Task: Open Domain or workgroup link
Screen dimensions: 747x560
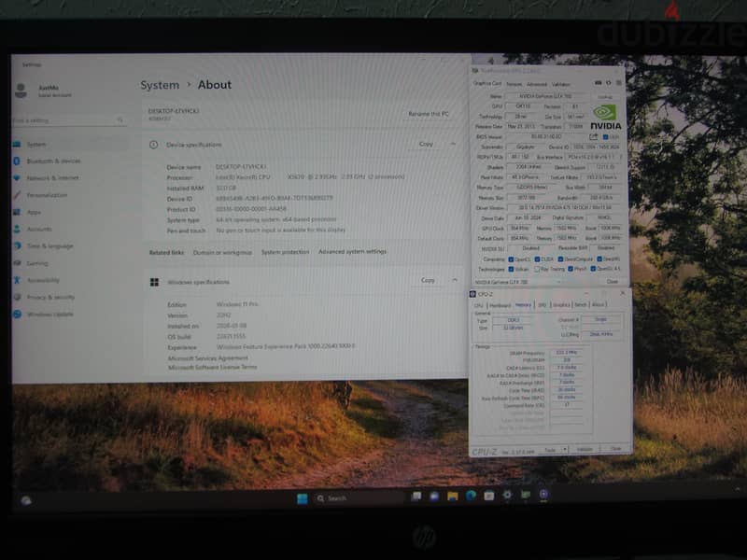Action: click(x=222, y=252)
